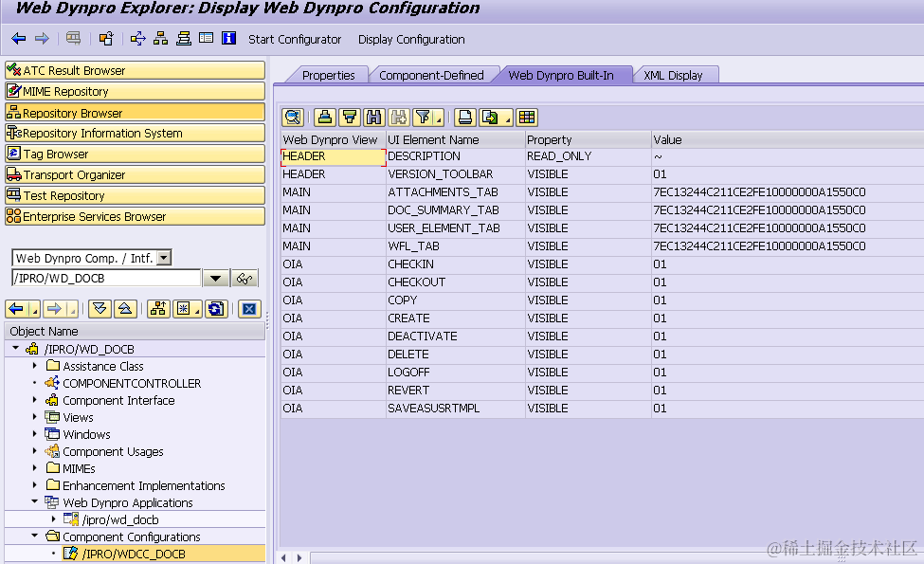Click the Favorites star icon in tree toolbar
The height and width of the screenshot is (564, 924).
(x=183, y=309)
